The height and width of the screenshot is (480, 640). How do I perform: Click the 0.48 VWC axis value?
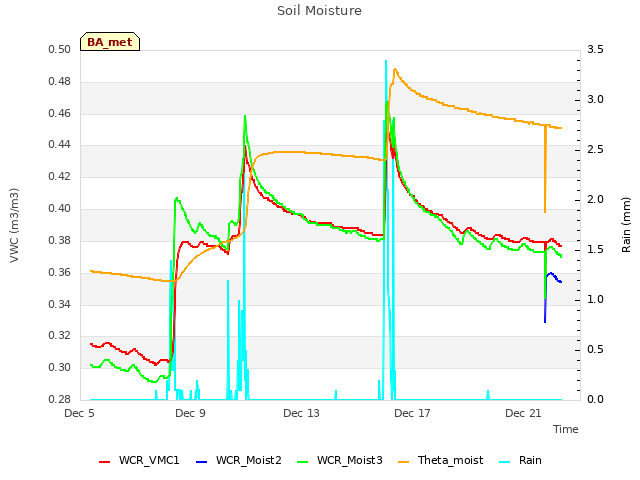60,82
